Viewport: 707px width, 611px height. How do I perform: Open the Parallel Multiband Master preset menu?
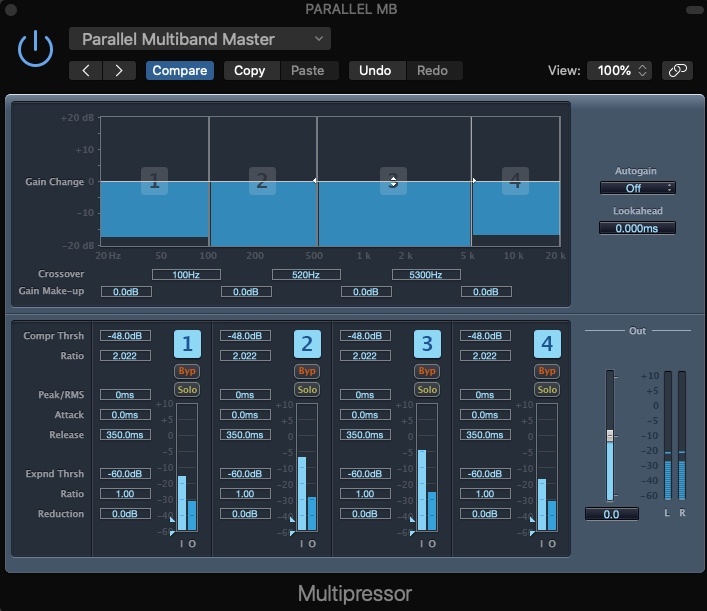point(200,39)
